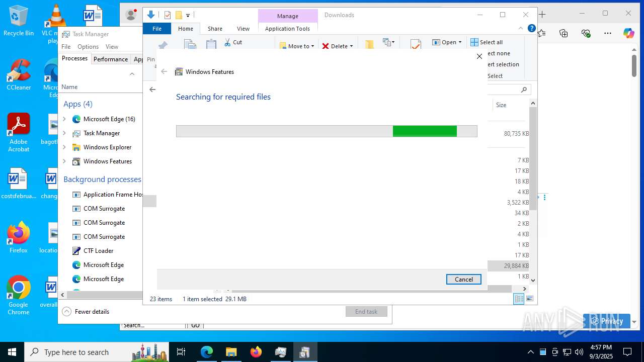The height and width of the screenshot is (362, 644).
Task: Click the Paste clipboard icon
Action: (211, 44)
